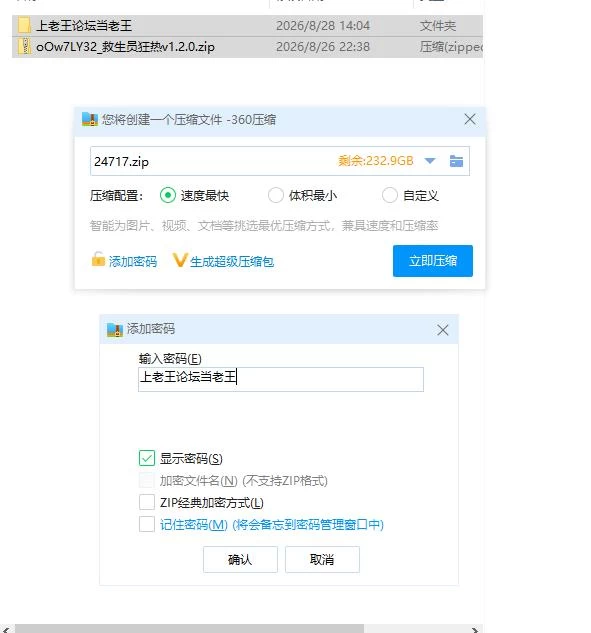Click the 360压缩 logo in the 添加密码 dialog title
The height and width of the screenshot is (633, 591).
[x=115, y=330]
